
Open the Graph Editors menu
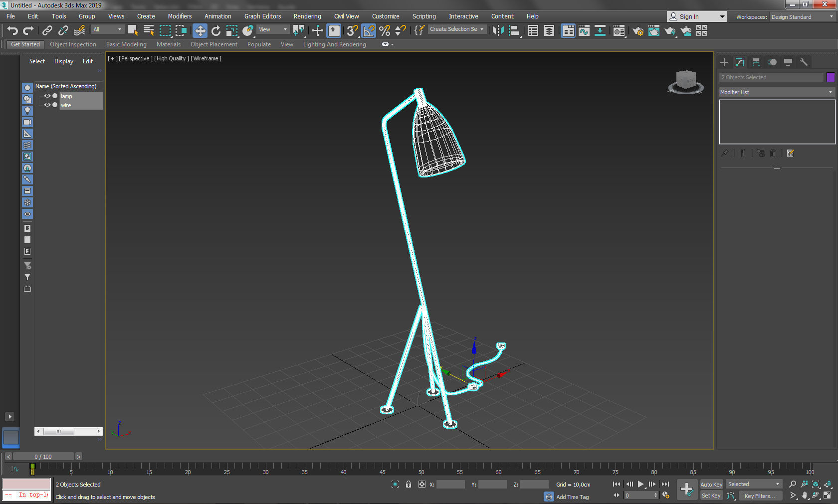coord(262,16)
